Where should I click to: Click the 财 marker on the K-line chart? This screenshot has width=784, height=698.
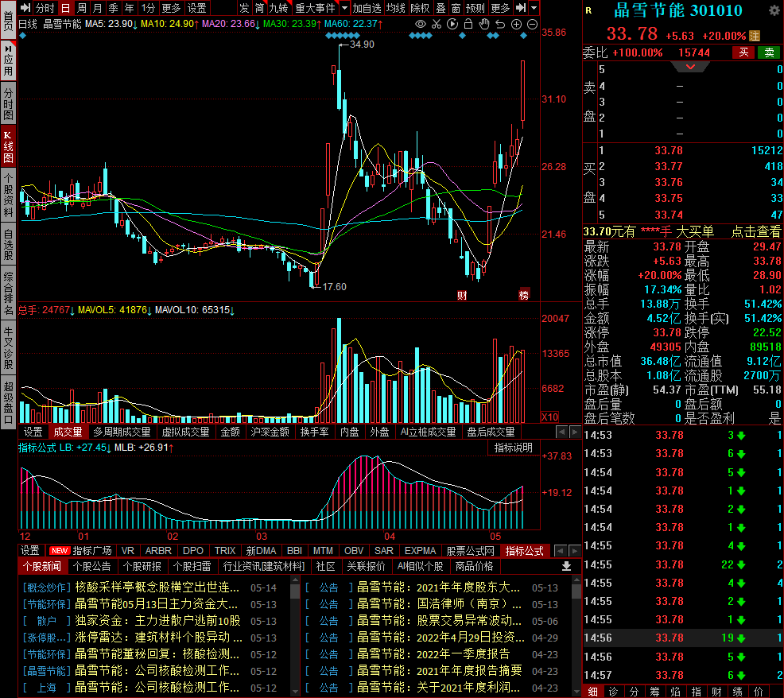(x=462, y=295)
